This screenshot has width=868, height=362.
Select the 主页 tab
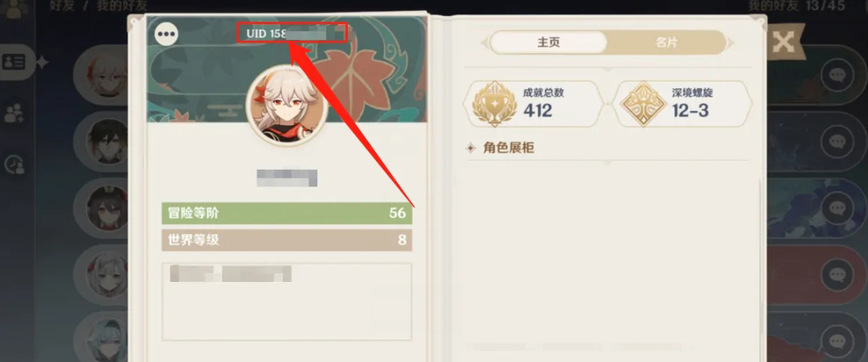tap(548, 42)
